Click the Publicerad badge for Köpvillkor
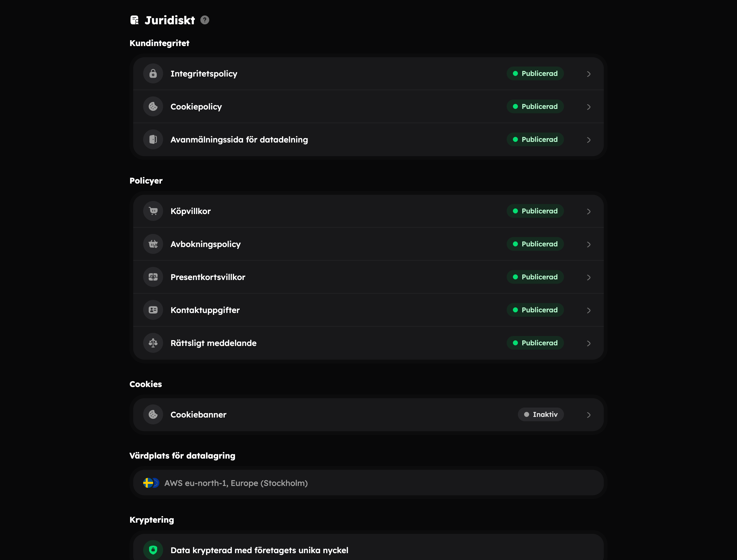This screenshot has width=737, height=560. 535,211
